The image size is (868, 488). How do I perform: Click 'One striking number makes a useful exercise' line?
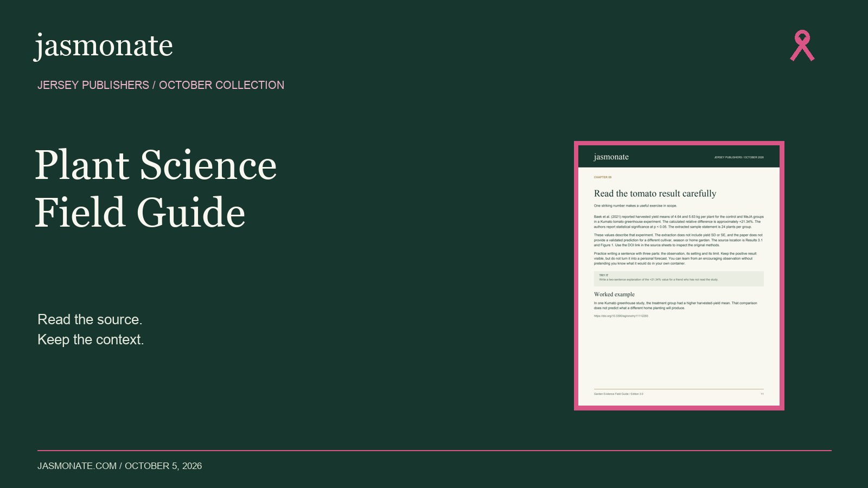pyautogui.click(x=635, y=206)
